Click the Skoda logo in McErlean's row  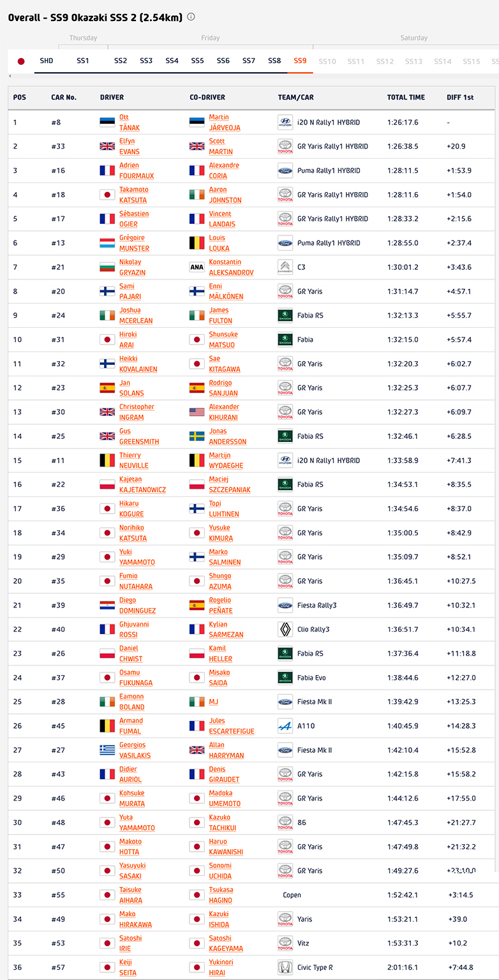(285, 316)
